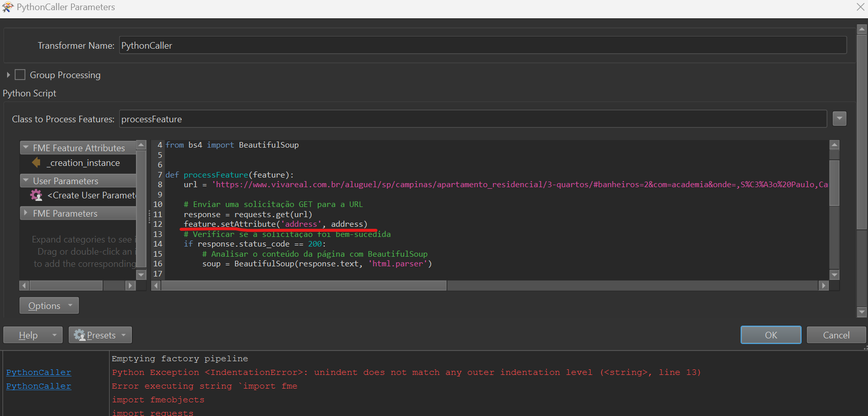Screen dimensions: 868x416
Task: Click the attribute tree scroll down arrow
Action: 142,274
